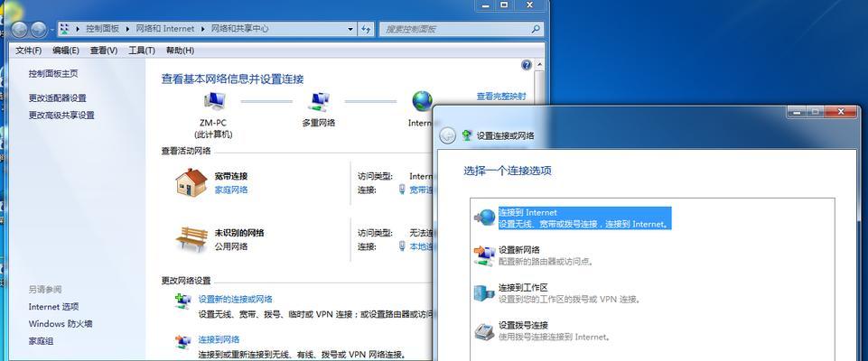This screenshot has height=361, width=868.
Task: Expand the arrow after 控制面板 breadcrumb
Action: coord(126,29)
